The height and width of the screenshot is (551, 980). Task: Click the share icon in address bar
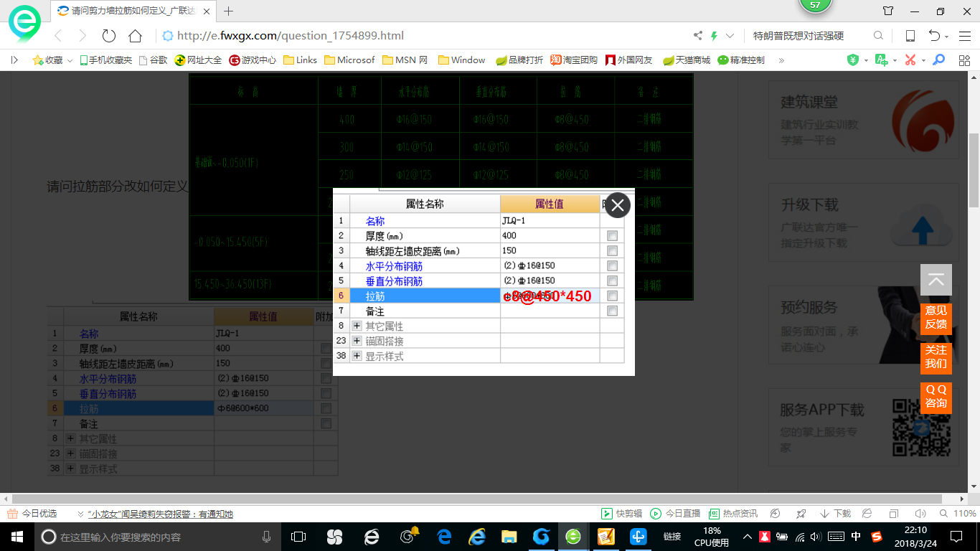[x=698, y=36]
